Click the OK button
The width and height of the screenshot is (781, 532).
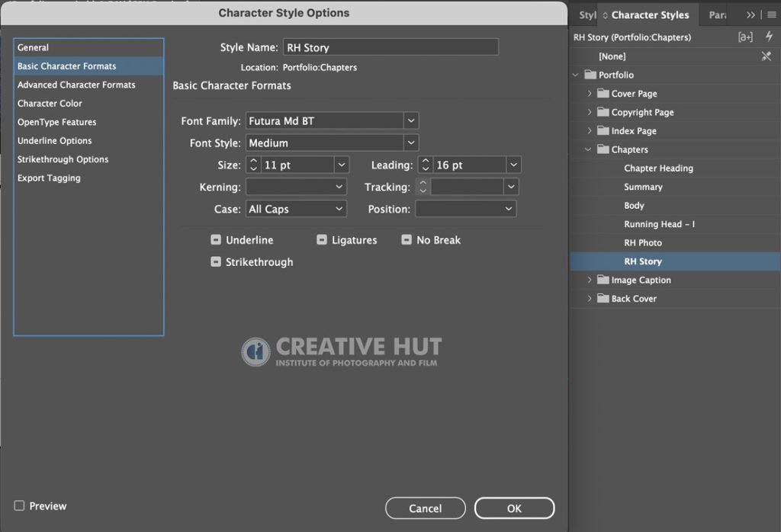[x=514, y=508]
